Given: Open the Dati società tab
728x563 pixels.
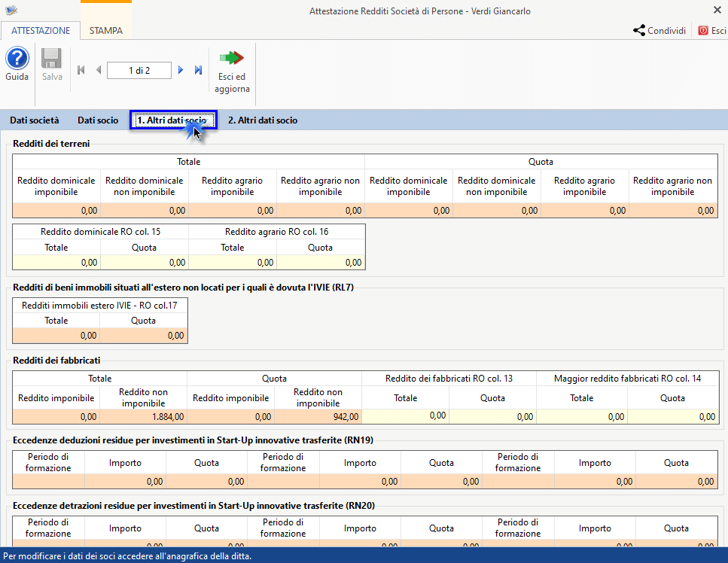Looking at the screenshot, I should 35,120.
